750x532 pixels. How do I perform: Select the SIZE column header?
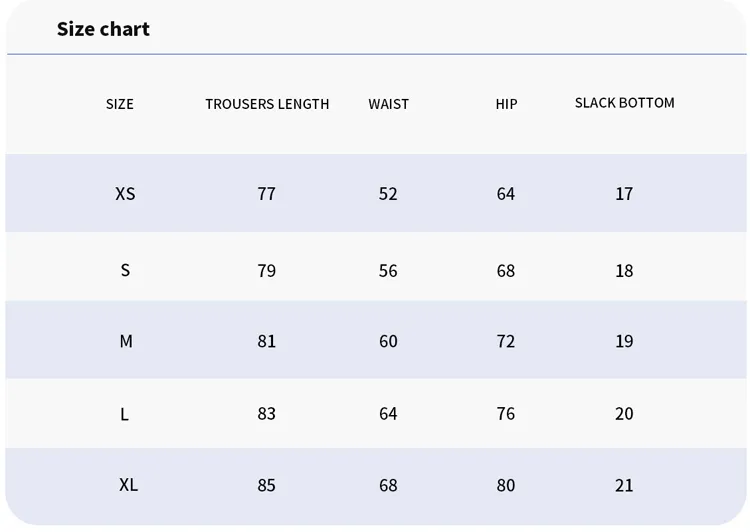pos(120,104)
